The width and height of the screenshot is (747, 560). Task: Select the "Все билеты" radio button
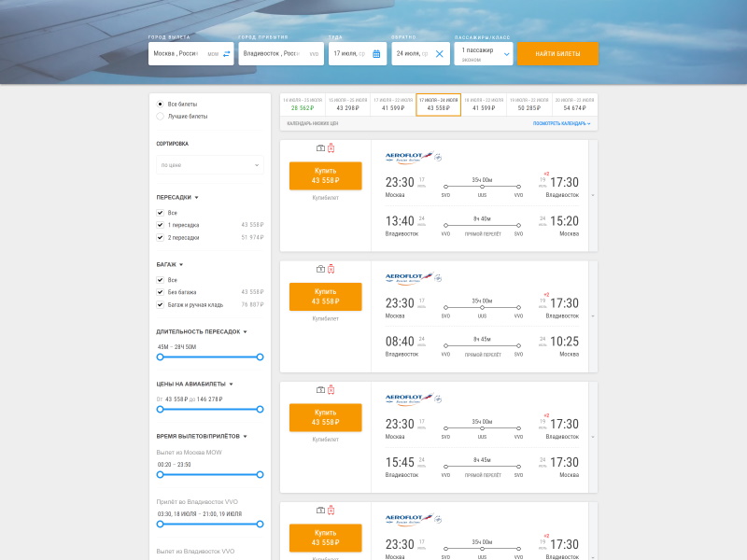click(x=160, y=104)
